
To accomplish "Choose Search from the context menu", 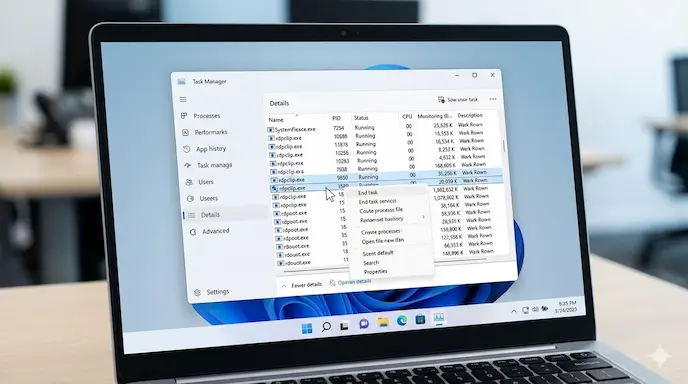I will (x=371, y=263).
